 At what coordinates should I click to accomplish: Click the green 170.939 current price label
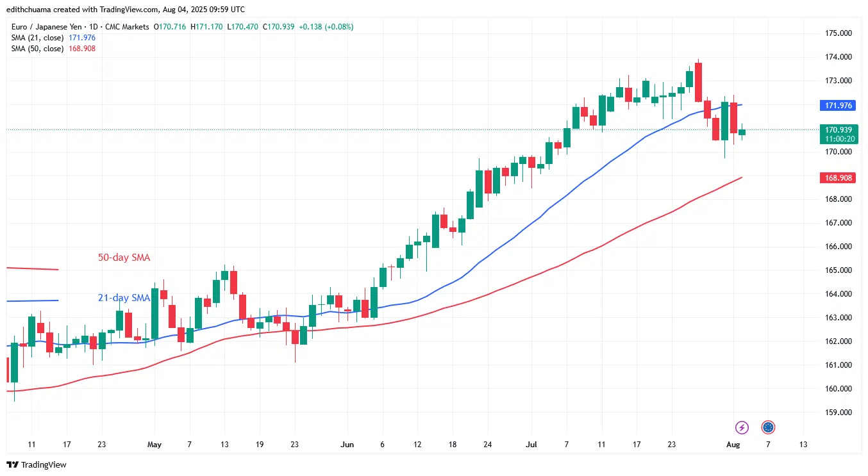837,133
